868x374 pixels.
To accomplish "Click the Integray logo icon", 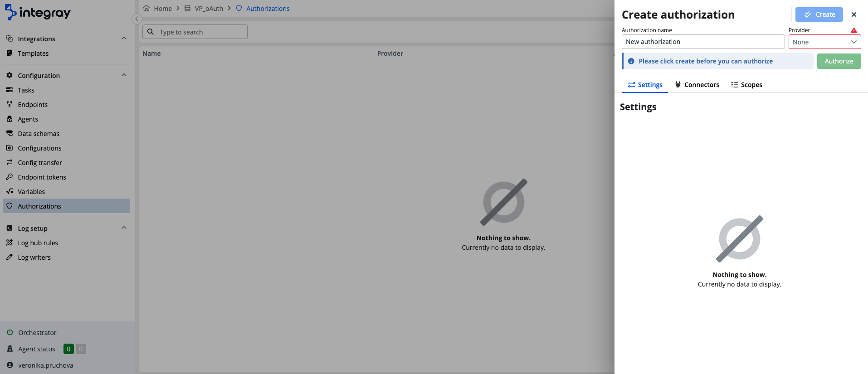I will [x=11, y=12].
